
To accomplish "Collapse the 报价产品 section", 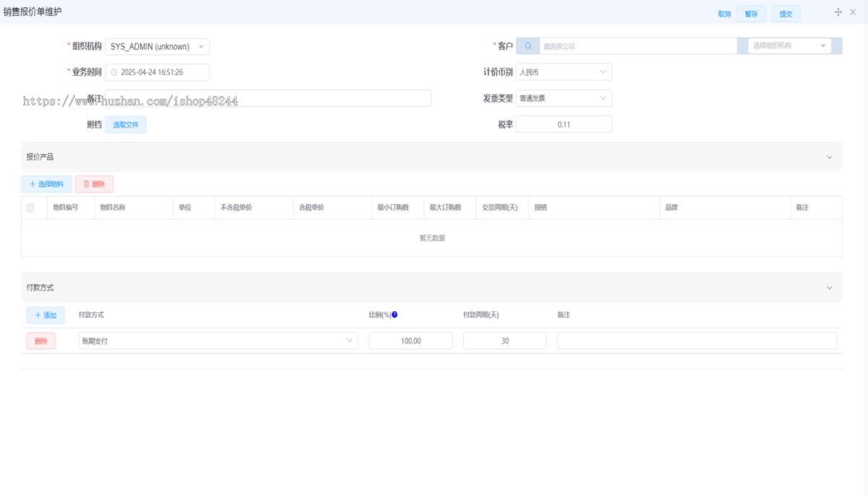I will click(830, 157).
